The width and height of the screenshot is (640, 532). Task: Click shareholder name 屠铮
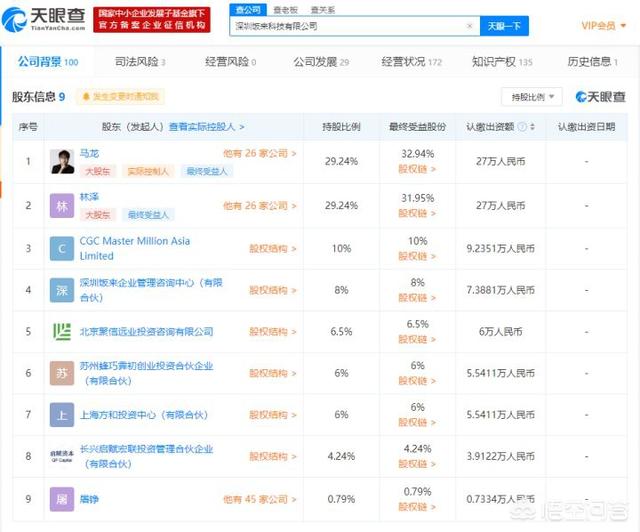click(89, 499)
